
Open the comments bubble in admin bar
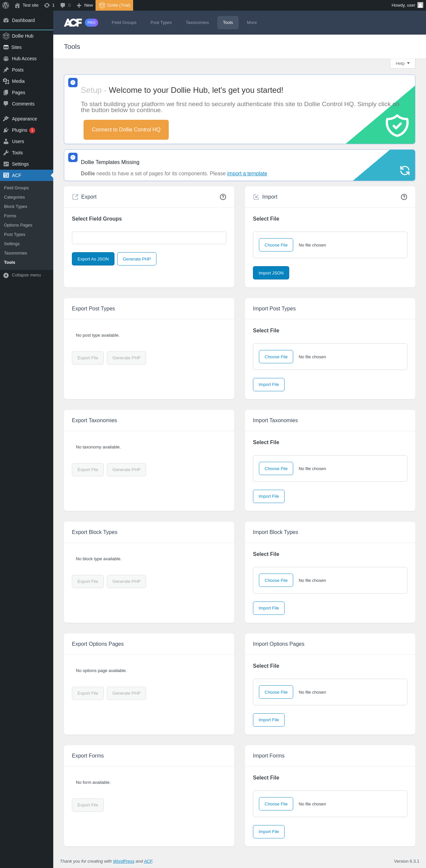(63, 5)
